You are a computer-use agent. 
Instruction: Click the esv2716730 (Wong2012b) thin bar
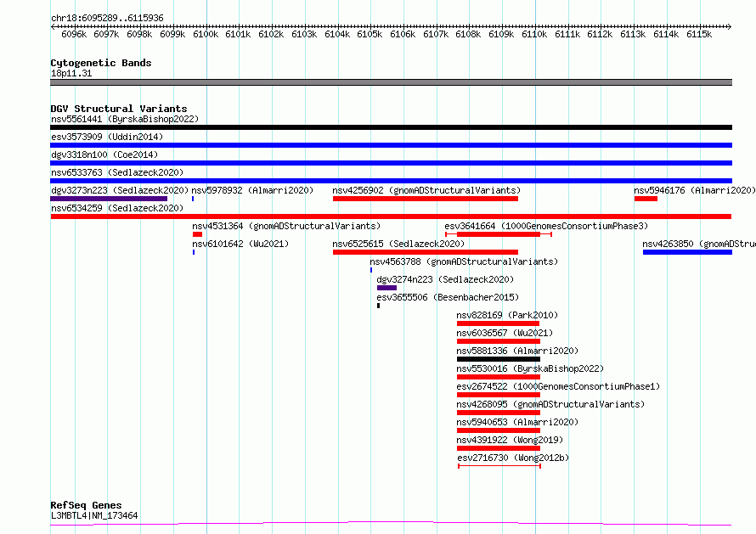coord(499,467)
